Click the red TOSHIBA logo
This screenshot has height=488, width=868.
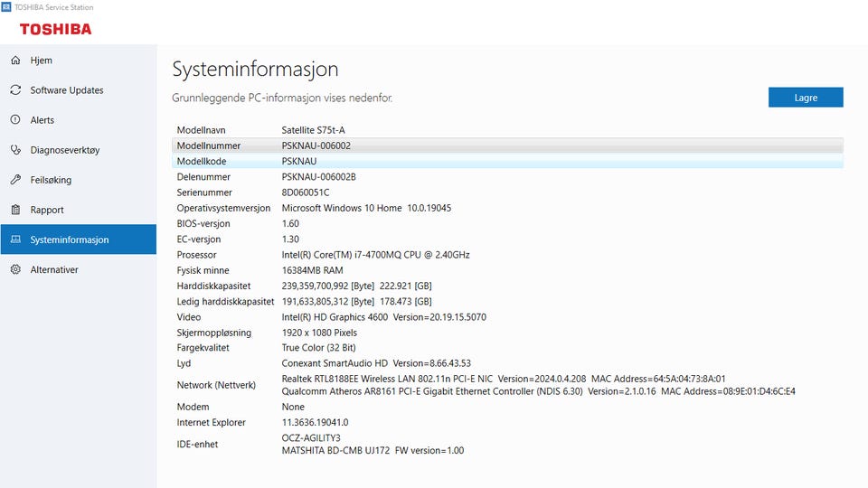tap(55, 29)
